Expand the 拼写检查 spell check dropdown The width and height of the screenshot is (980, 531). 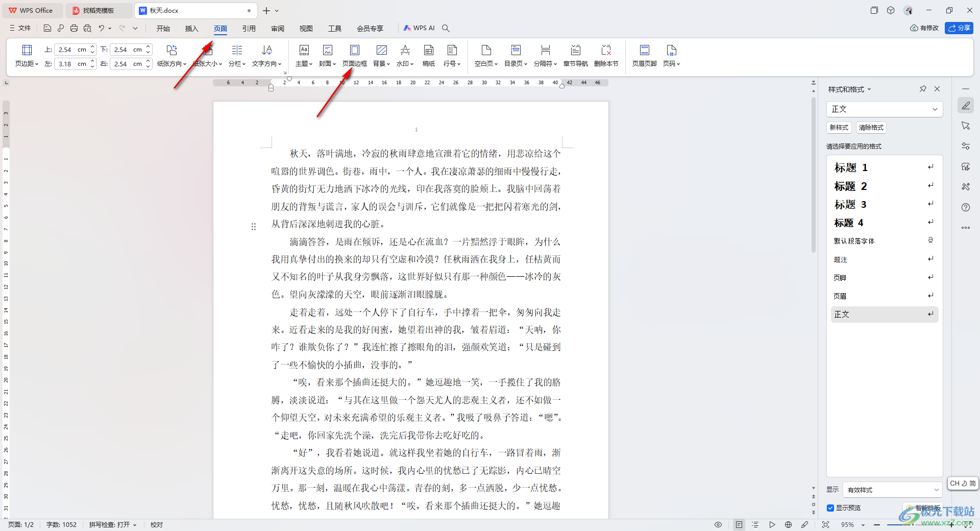click(x=135, y=525)
